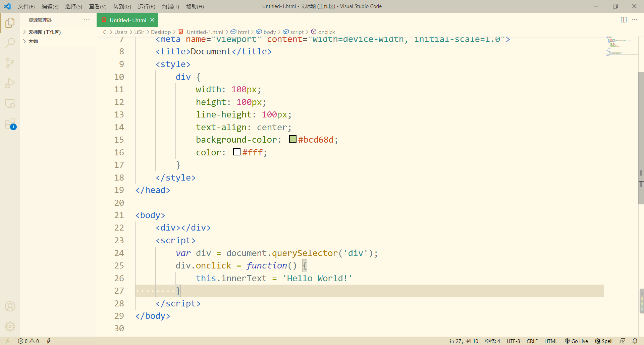The height and width of the screenshot is (345, 644).
Task: Click the feedback icon in status bar
Action: click(x=623, y=341)
